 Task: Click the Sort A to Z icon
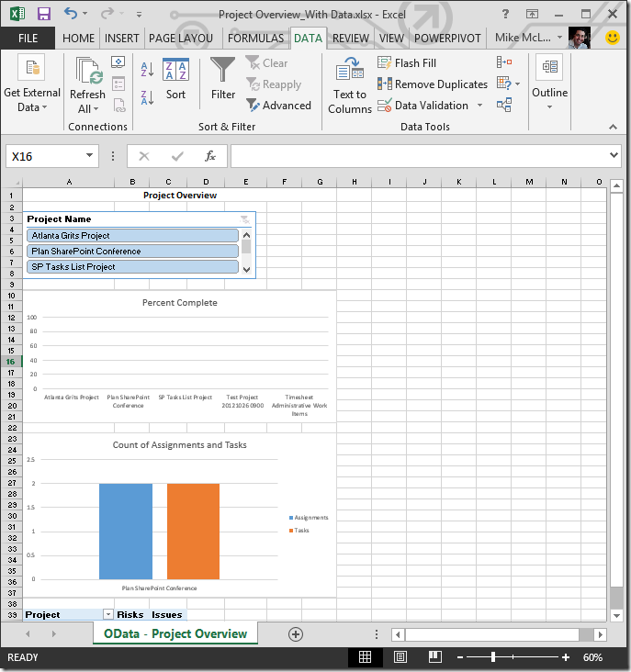[147, 70]
